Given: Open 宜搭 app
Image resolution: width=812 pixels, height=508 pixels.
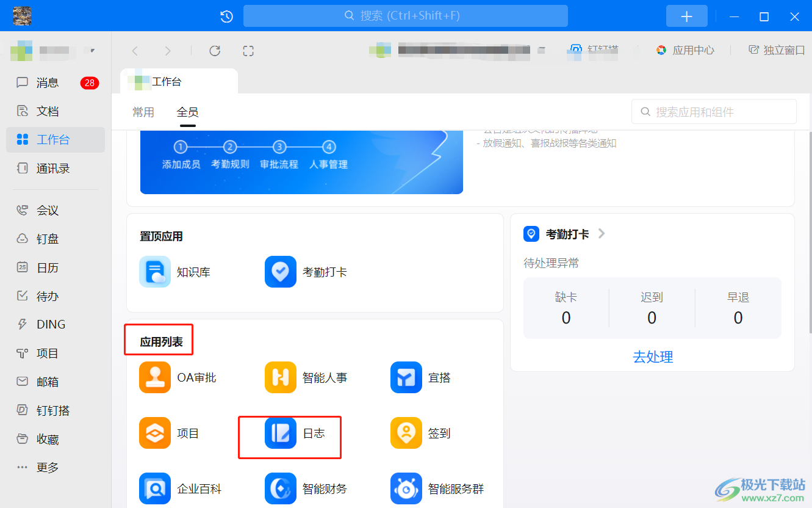Looking at the screenshot, I should (x=421, y=378).
